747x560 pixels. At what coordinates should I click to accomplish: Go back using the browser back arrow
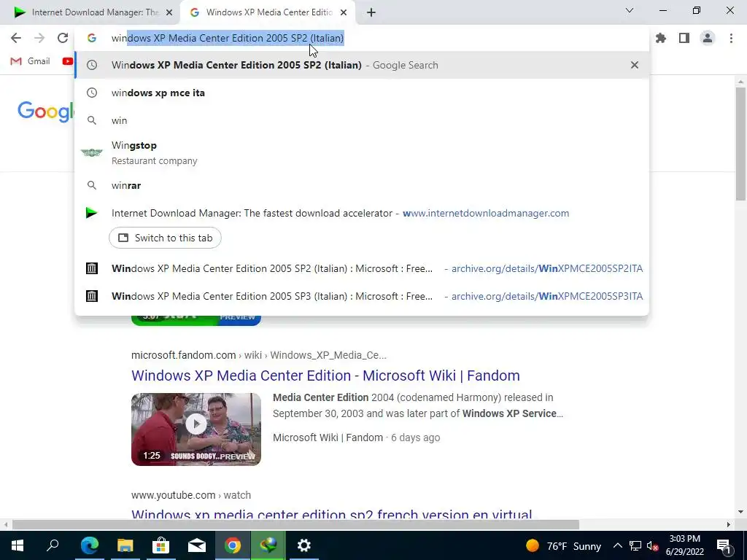pyautogui.click(x=16, y=38)
